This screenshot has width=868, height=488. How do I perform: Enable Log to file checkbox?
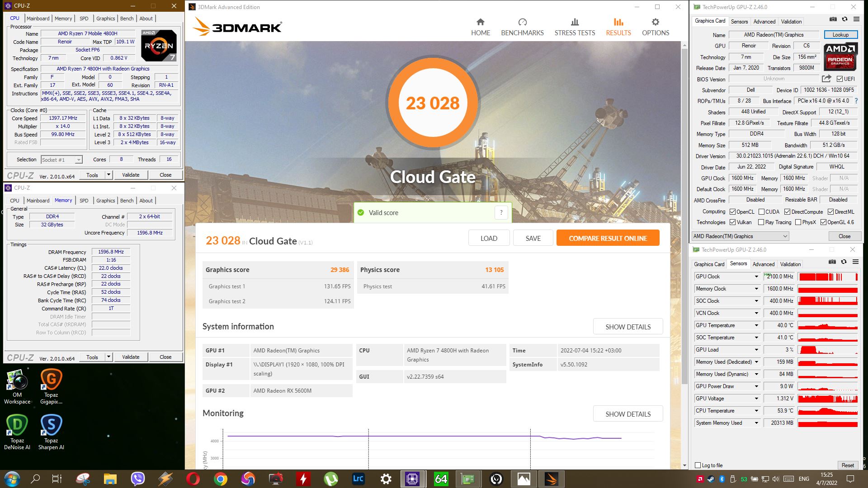[x=698, y=465]
